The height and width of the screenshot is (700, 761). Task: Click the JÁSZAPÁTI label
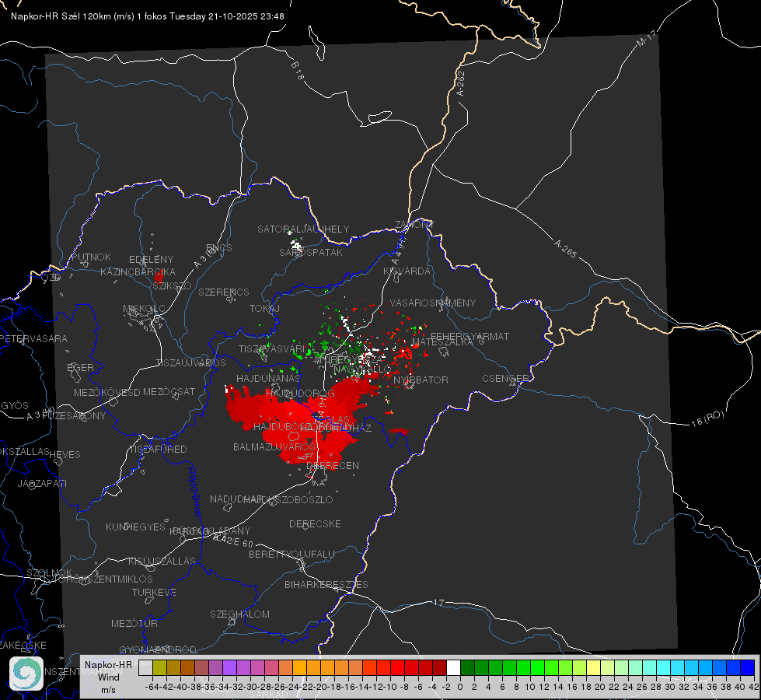[42, 483]
